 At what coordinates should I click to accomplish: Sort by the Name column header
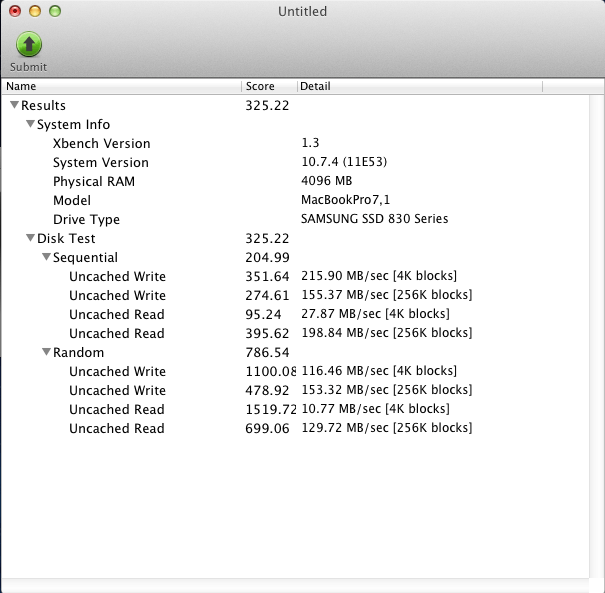click(122, 86)
